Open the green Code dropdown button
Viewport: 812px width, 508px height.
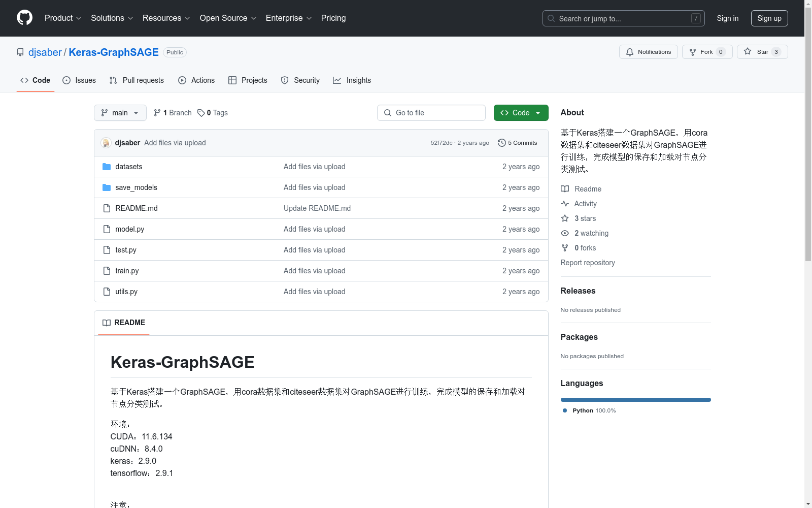point(521,113)
